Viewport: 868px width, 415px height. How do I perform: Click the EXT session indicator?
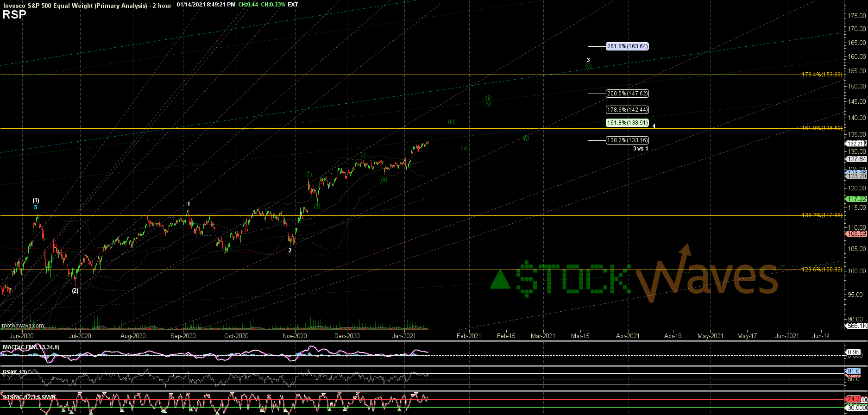293,5
